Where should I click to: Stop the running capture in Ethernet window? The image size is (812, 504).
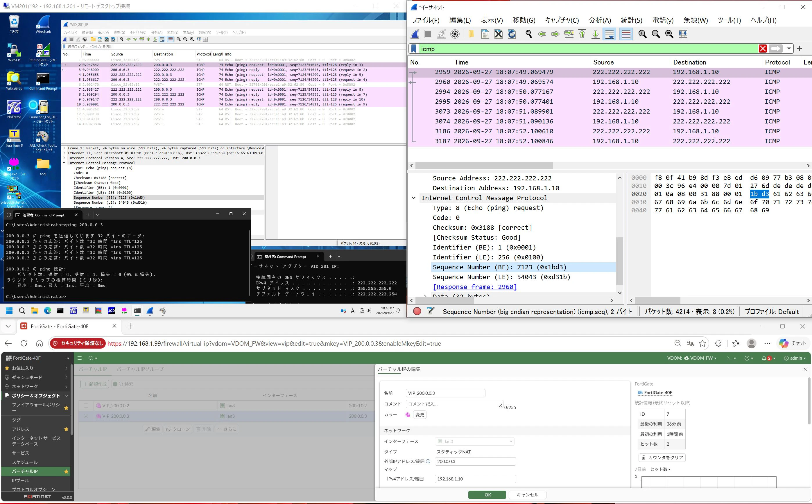point(428,34)
